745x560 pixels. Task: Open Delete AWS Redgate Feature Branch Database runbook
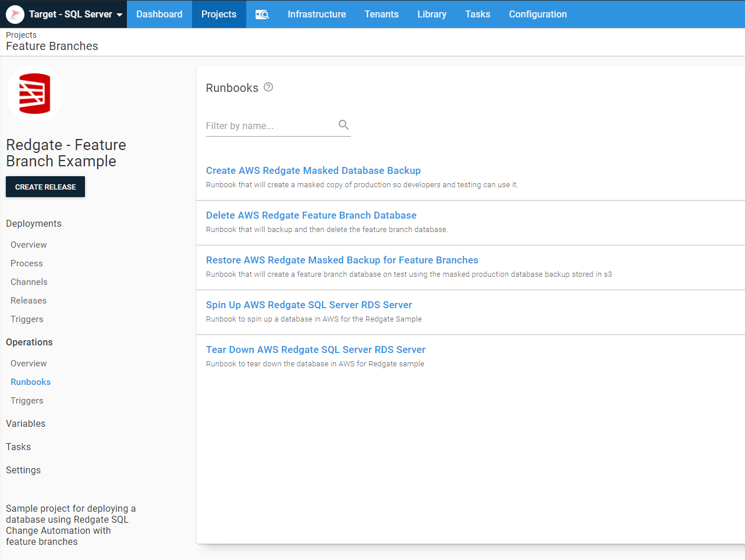tap(311, 215)
